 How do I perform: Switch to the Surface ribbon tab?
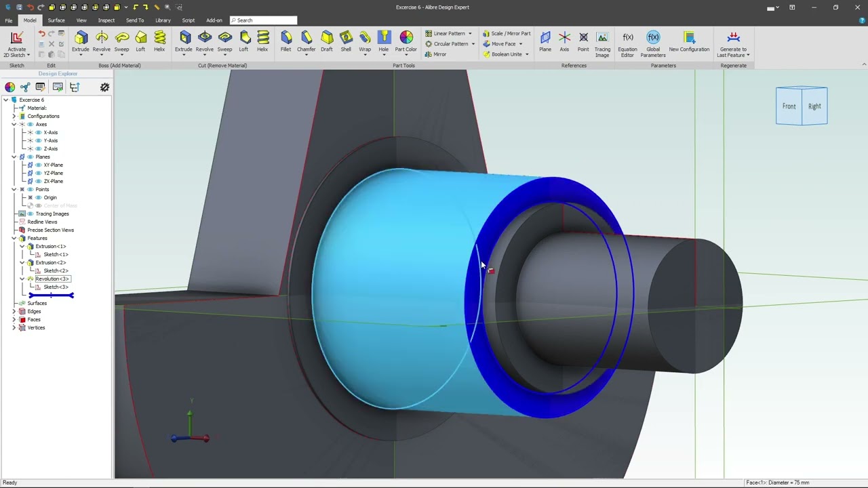56,20
